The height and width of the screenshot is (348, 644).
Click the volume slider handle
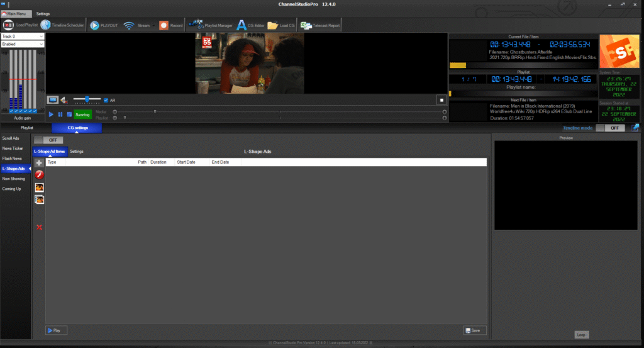point(87,99)
